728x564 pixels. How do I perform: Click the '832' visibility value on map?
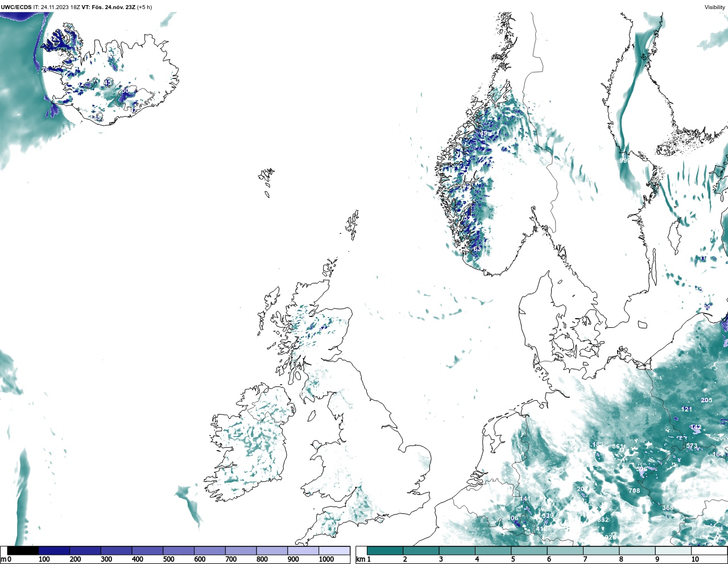click(603, 520)
